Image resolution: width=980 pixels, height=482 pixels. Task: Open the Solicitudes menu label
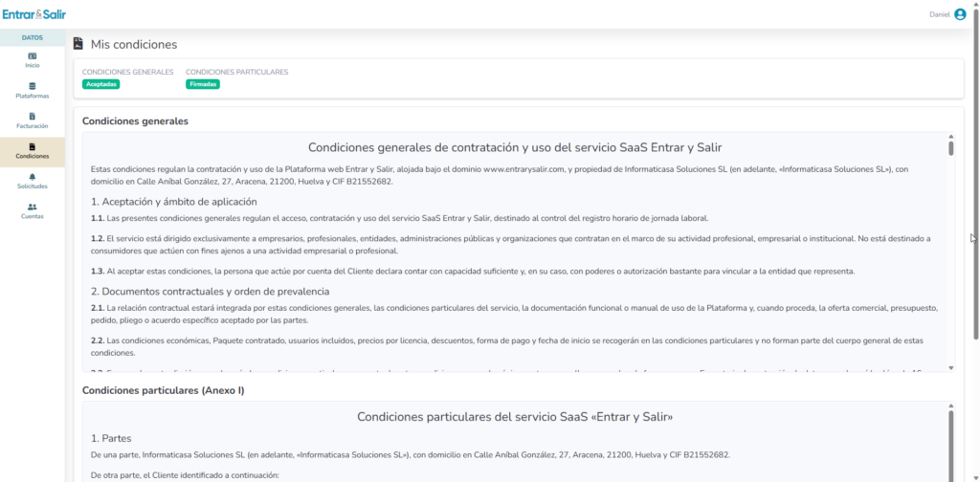pos(33,186)
